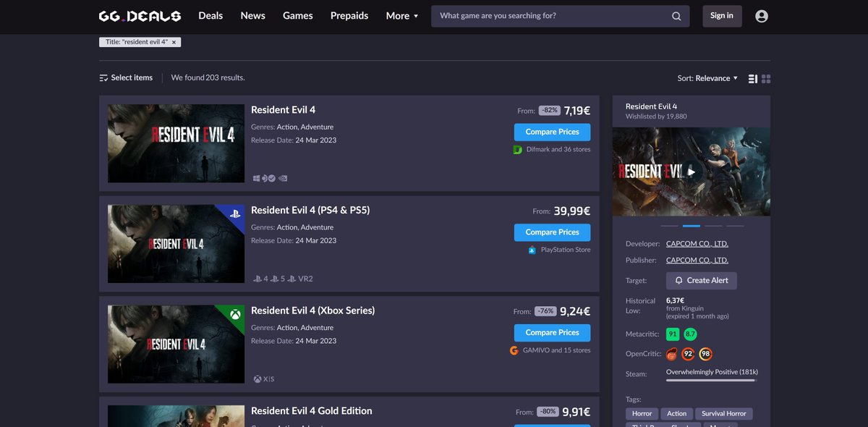Click the 39,99€ price
Screen dimensions: 868x427
(572, 211)
